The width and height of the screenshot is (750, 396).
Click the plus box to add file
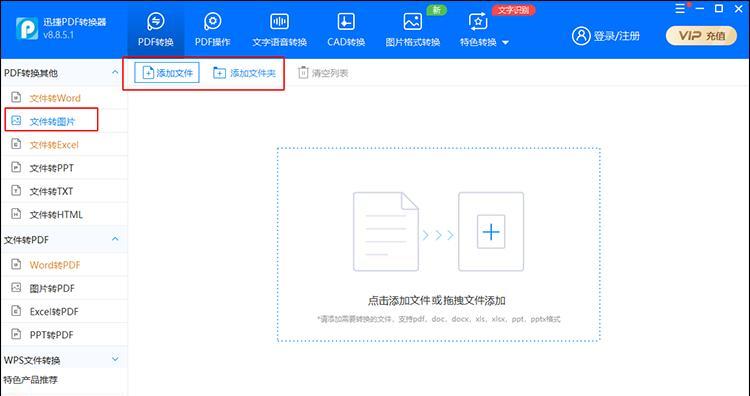[x=491, y=232]
